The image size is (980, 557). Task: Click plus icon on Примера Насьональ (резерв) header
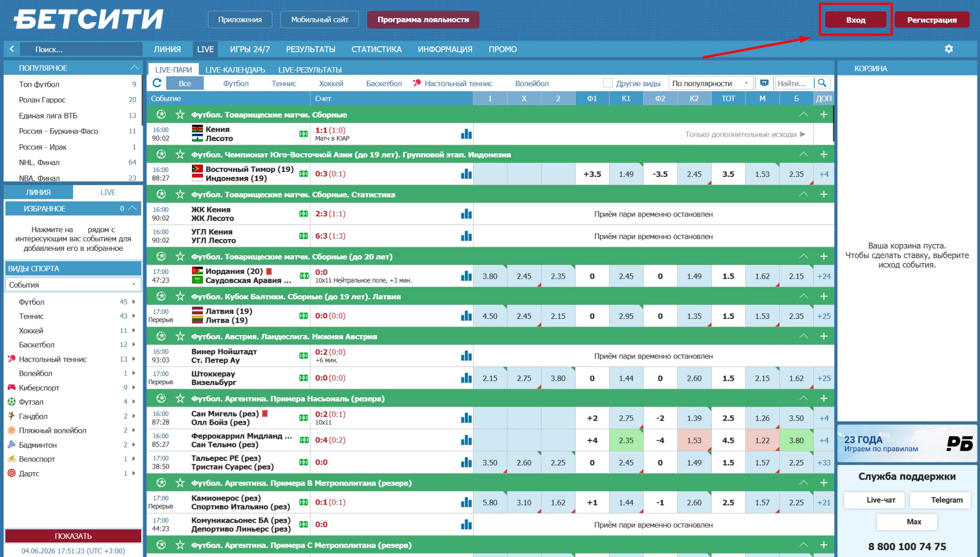pos(824,398)
